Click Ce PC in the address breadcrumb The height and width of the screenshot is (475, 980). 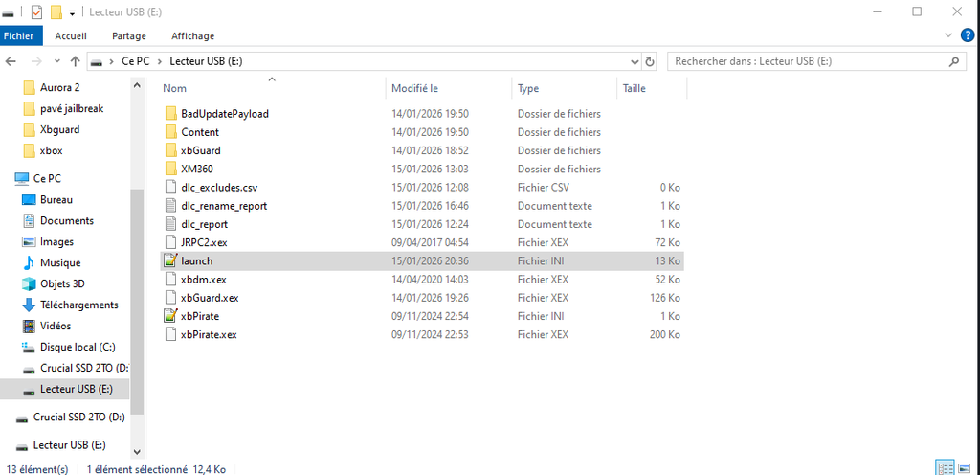coord(135,61)
